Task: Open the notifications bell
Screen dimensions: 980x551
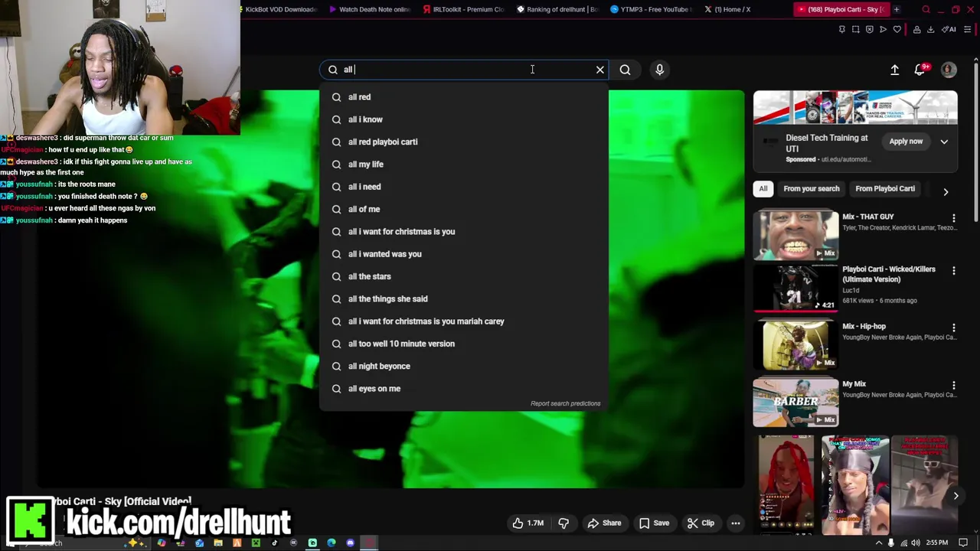Action: tap(920, 70)
